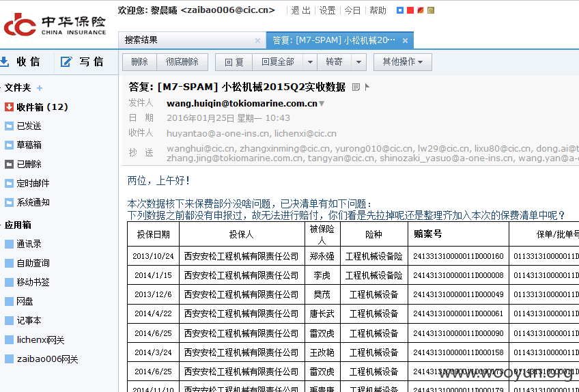Viewport: 579px width, 392px height.
Task: Click the icon beside lichenxi网关
Action: click(9, 339)
